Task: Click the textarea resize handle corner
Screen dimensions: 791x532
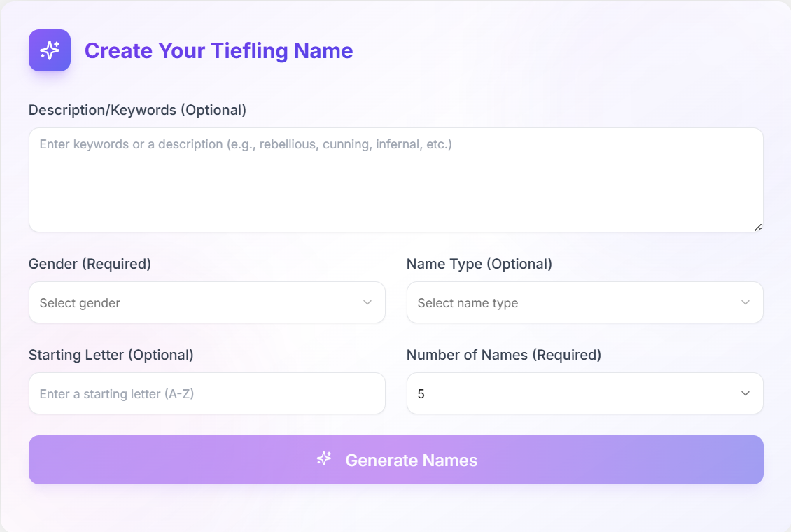Action: click(x=757, y=227)
